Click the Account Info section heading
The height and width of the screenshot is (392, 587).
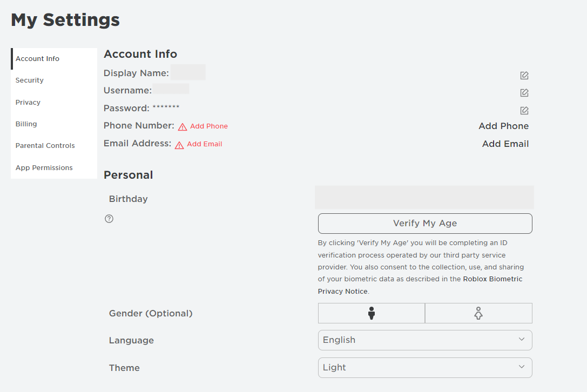[x=140, y=54]
